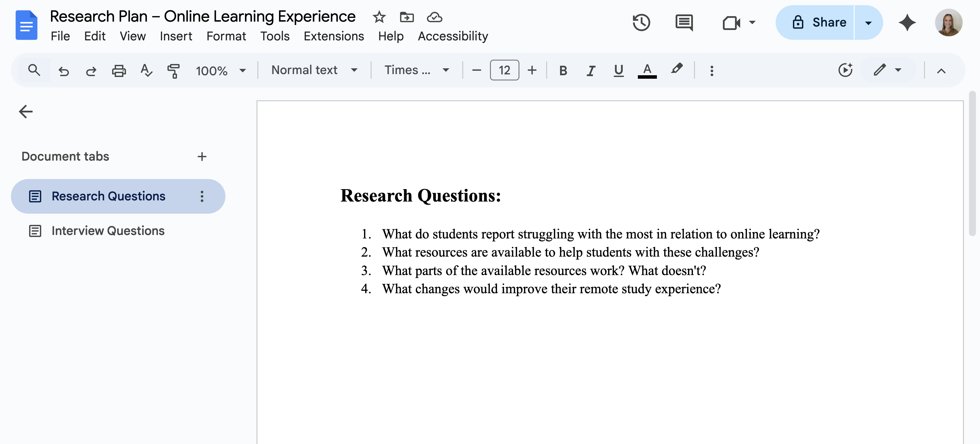Open the text color picker
The width and height of the screenshot is (980, 444).
647,70
